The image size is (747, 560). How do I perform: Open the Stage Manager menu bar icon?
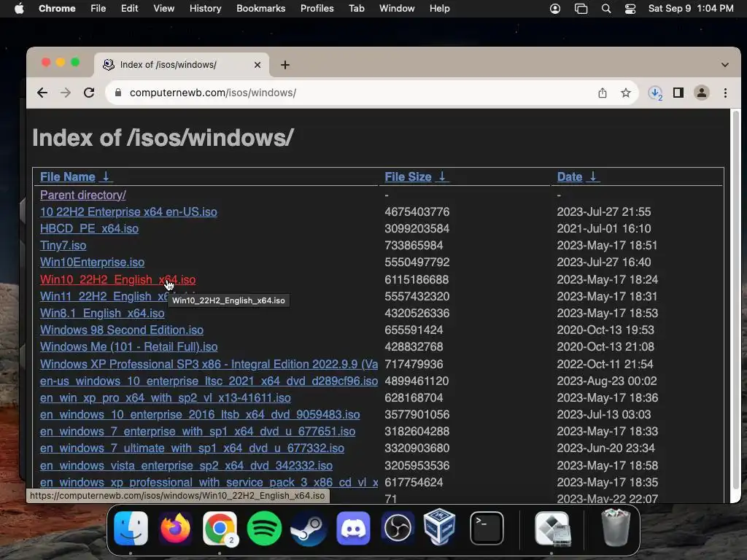(581, 8)
